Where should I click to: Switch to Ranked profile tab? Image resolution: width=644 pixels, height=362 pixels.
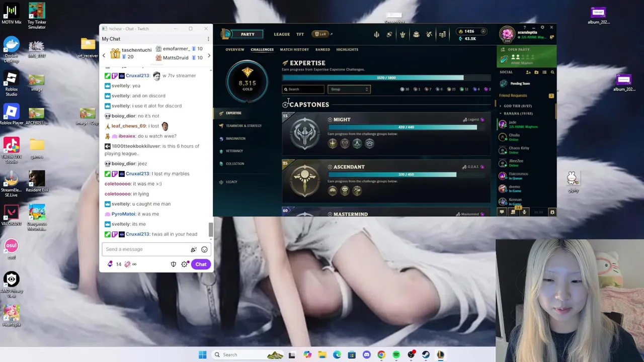(323, 50)
